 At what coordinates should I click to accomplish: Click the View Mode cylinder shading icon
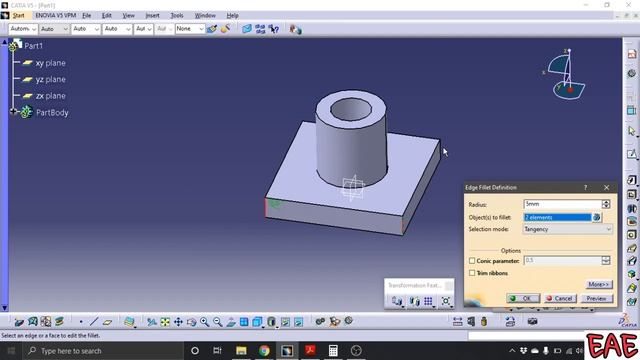pos(271,322)
